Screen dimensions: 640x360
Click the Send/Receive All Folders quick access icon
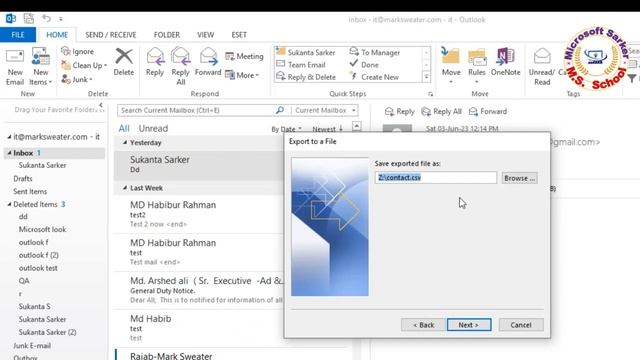tap(29, 18)
